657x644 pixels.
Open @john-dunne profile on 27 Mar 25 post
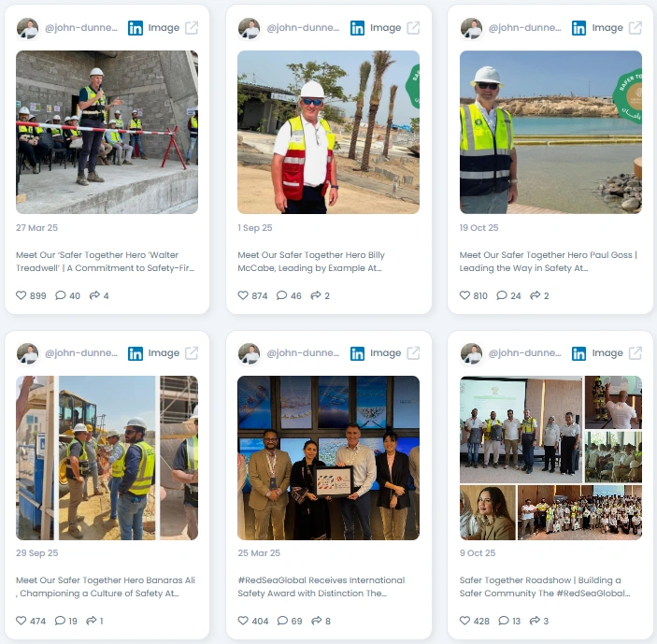coord(81,28)
